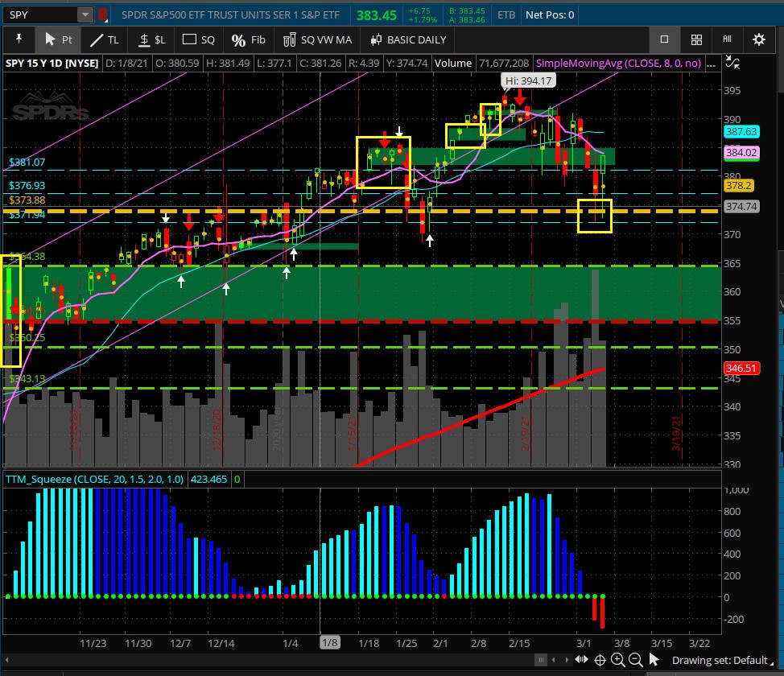Click the Net Pos: 0 label
Viewport: 784px width, 676px height.
(550, 15)
